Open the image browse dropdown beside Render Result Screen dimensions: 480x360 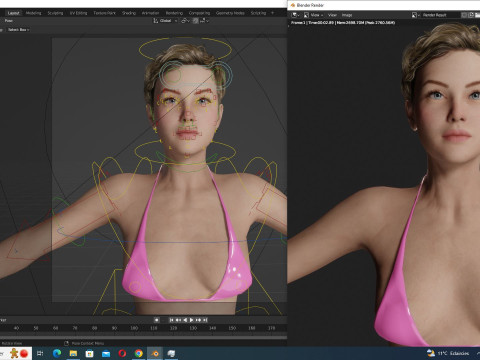(x=415, y=15)
